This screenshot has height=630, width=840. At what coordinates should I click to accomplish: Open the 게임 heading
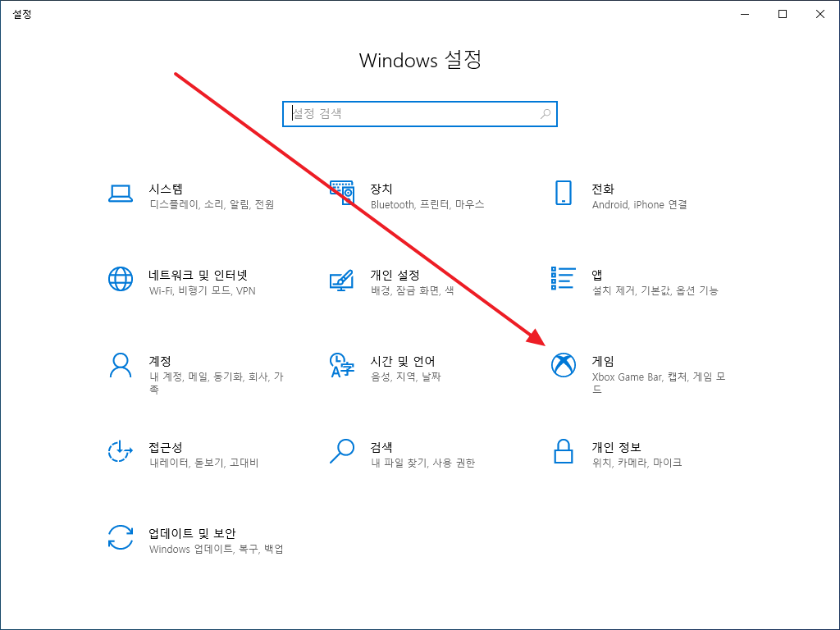point(603,361)
